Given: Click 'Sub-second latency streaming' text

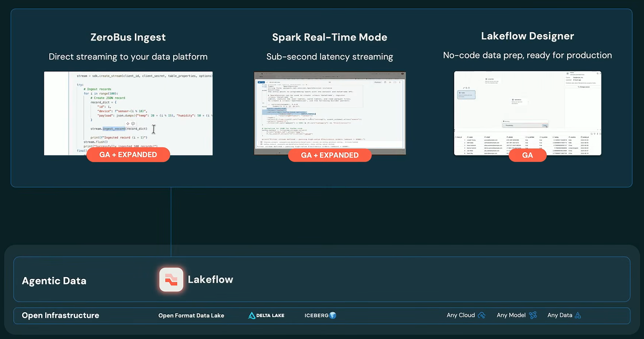Looking at the screenshot, I should 330,57.
